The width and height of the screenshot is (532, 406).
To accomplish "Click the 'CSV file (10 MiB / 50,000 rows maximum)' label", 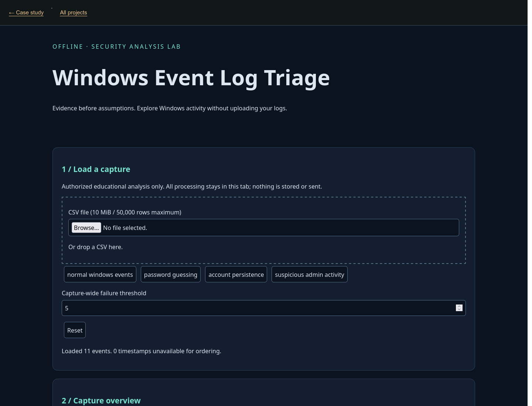I will point(125,212).
